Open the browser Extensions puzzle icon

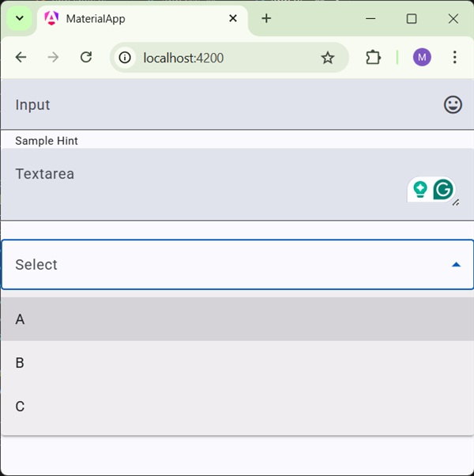373,58
